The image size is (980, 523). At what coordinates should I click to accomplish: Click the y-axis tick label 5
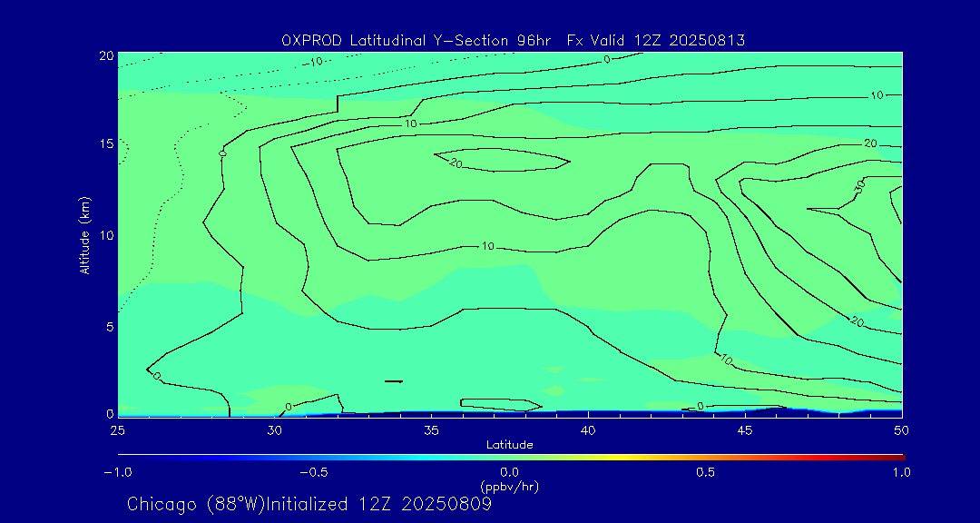click(110, 327)
